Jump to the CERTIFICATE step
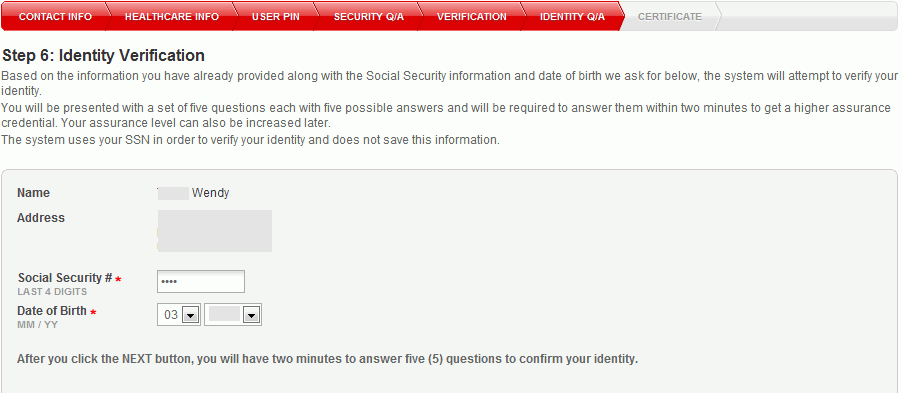902x393 pixels. pyautogui.click(x=670, y=17)
